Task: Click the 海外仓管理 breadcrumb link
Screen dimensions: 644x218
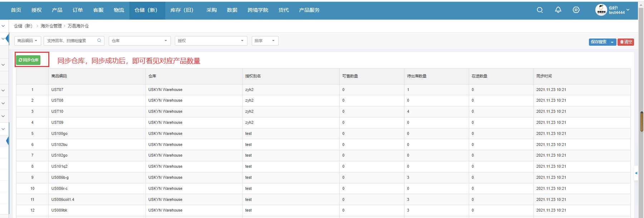Action: click(x=51, y=26)
